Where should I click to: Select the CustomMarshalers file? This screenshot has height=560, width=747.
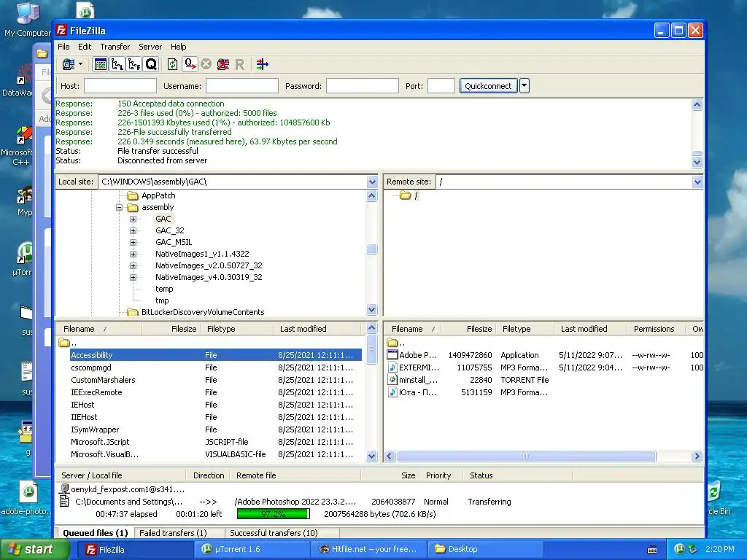pos(103,380)
